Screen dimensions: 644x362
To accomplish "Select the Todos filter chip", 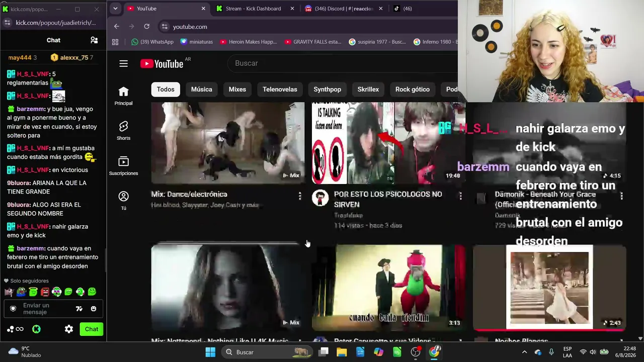I will 166,89.
